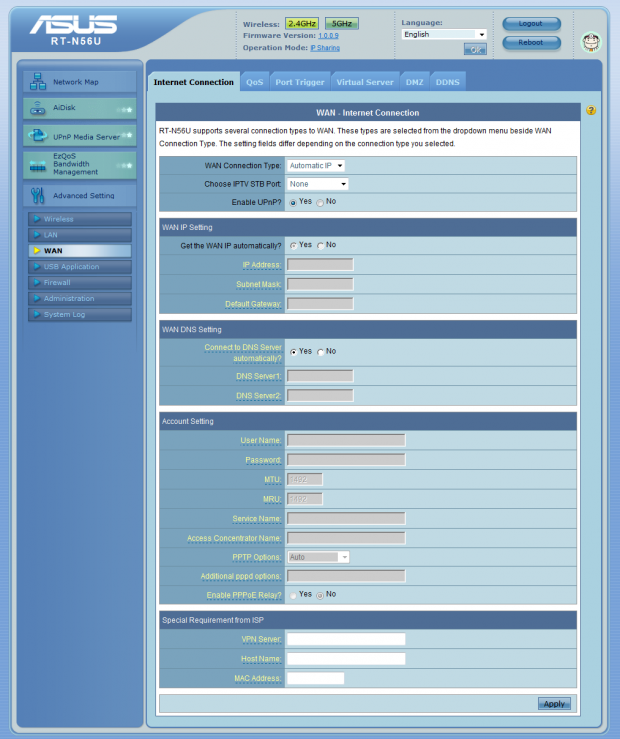Click the 5GHz wireless button

click(x=342, y=24)
